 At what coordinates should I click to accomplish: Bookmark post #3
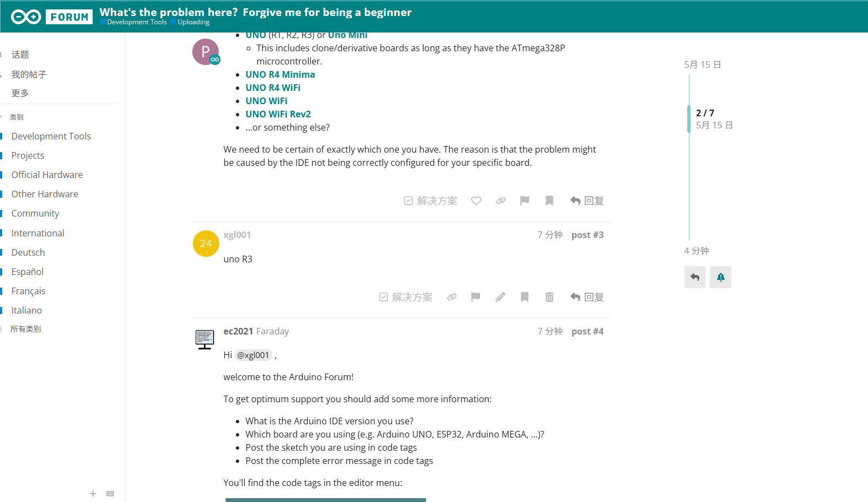[525, 297]
